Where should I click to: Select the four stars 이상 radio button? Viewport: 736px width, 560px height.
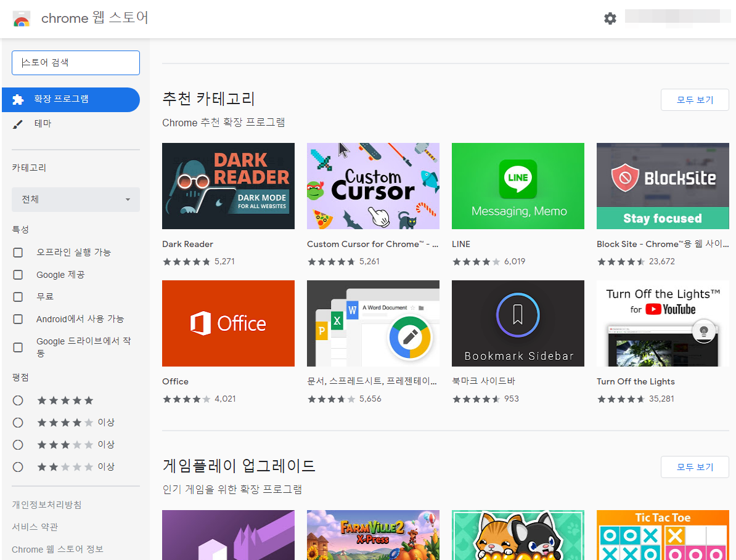pos(18,423)
